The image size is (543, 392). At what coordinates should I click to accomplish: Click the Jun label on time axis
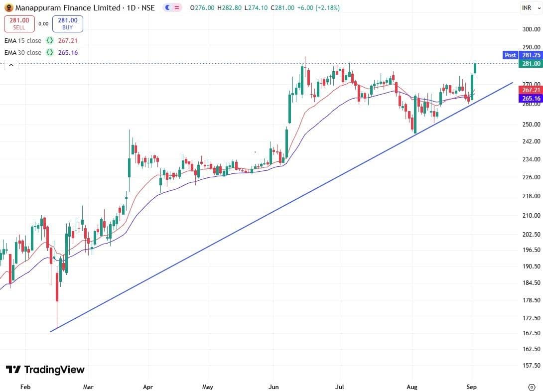272,387
